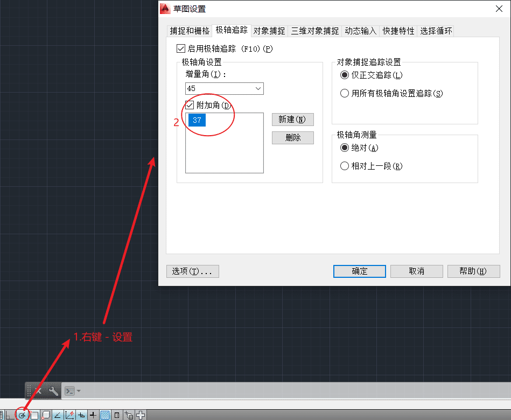Switch to the 对象捕捉 tab
Image resolution: width=511 pixels, height=420 pixels.
pos(269,31)
